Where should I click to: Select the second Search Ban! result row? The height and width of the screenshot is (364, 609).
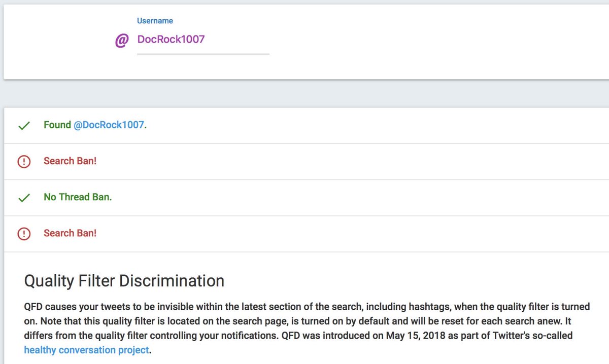(x=307, y=234)
